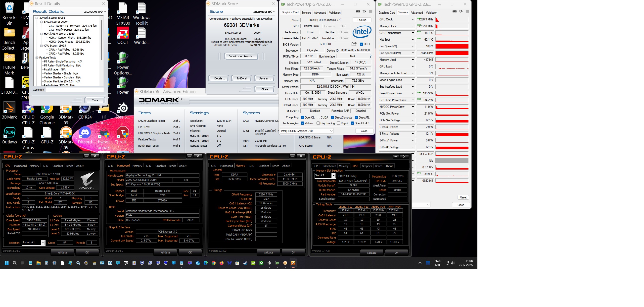Open the Discord desktop shortcut
Viewport: 644px width, 307px height.
85,135
